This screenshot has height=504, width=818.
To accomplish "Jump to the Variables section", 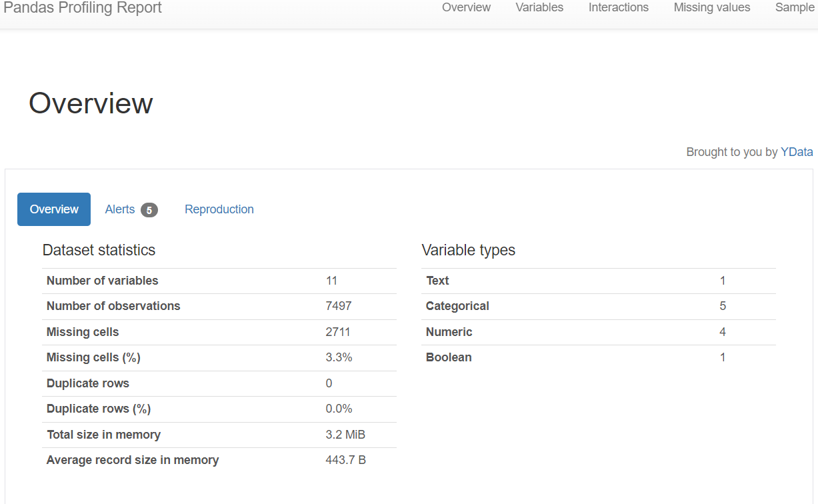I will (539, 7).
